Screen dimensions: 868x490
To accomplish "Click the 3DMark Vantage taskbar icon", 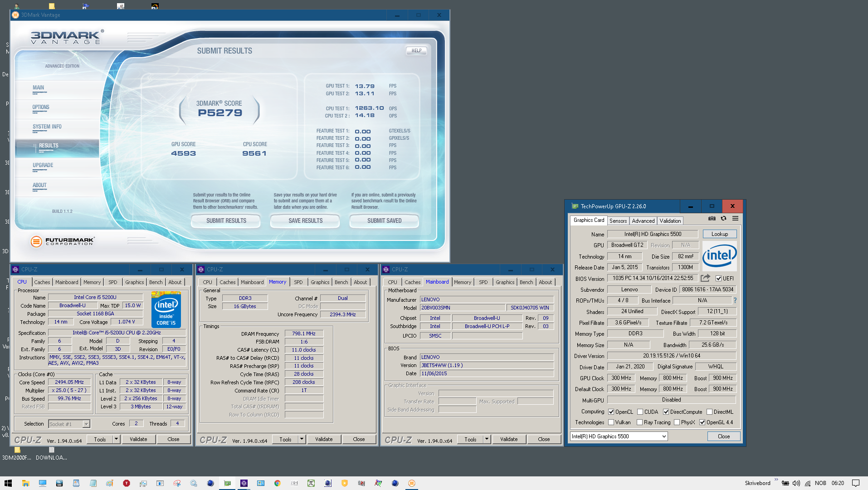I will [x=412, y=483].
